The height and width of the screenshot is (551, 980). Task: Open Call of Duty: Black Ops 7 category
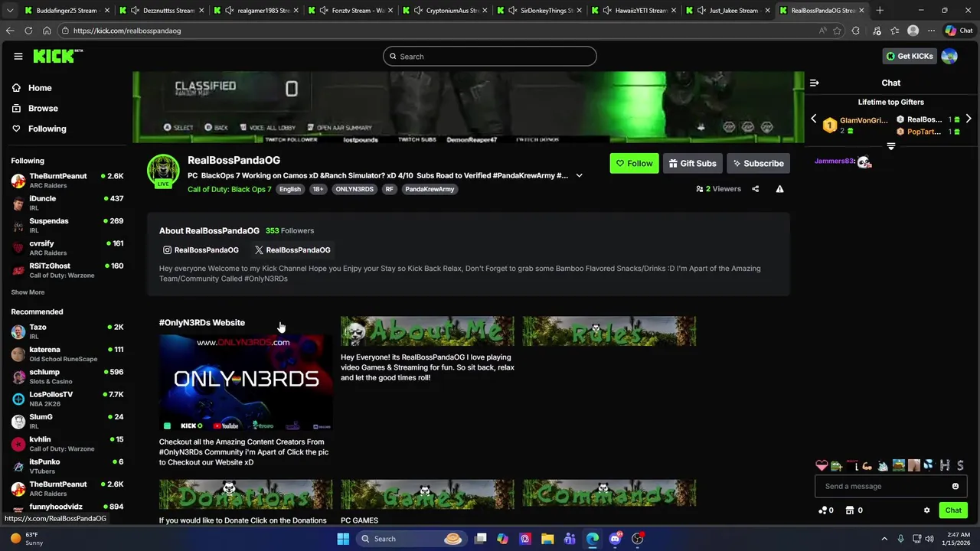point(230,189)
